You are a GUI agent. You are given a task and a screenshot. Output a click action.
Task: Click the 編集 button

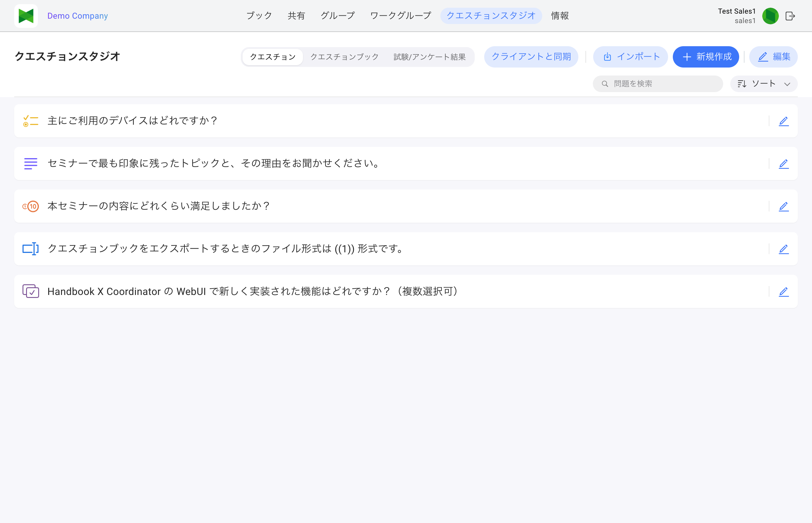tap(773, 57)
